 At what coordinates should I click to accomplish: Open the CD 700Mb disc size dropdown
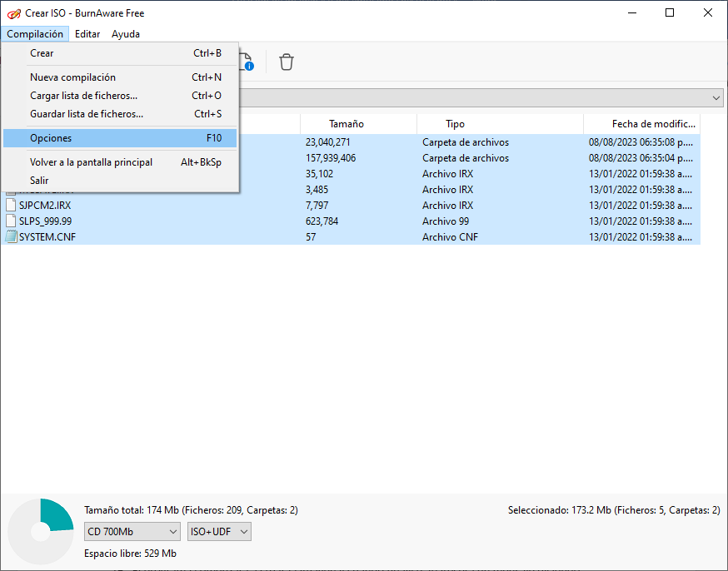132,532
